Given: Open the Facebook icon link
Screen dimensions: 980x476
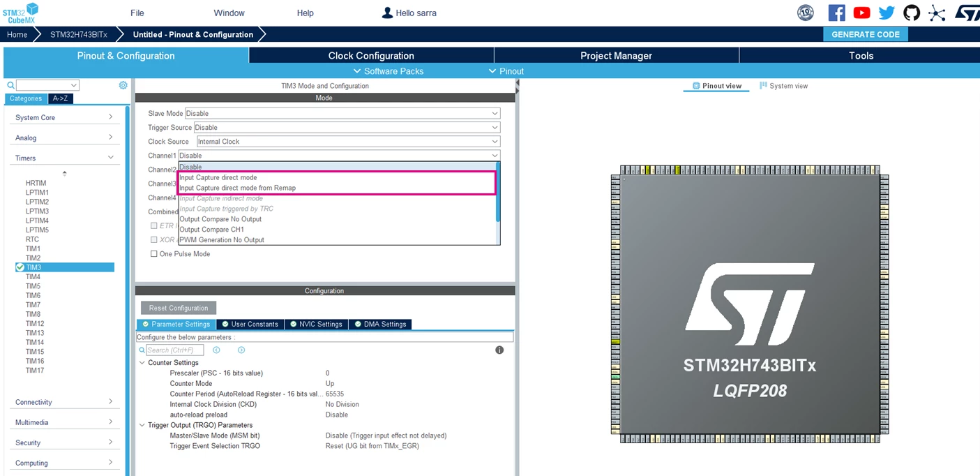Looking at the screenshot, I should (x=836, y=13).
